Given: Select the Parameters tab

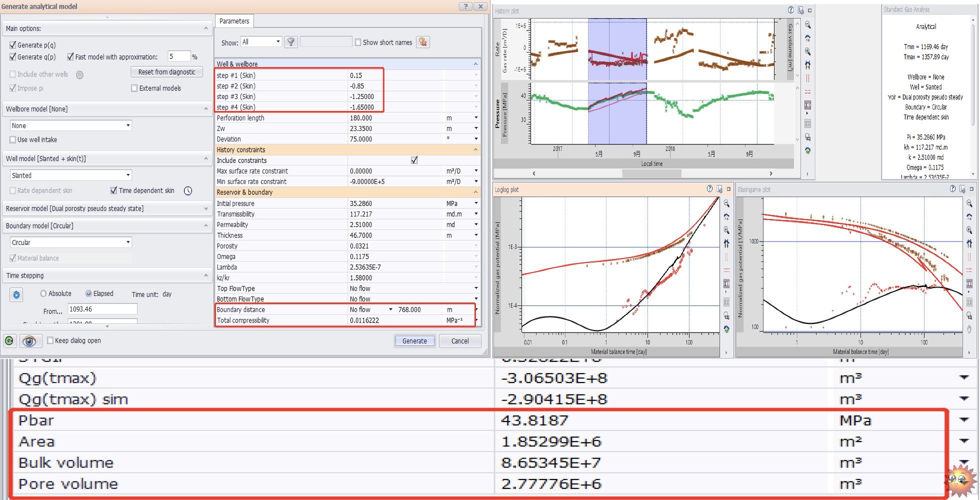Looking at the screenshot, I should (x=234, y=21).
